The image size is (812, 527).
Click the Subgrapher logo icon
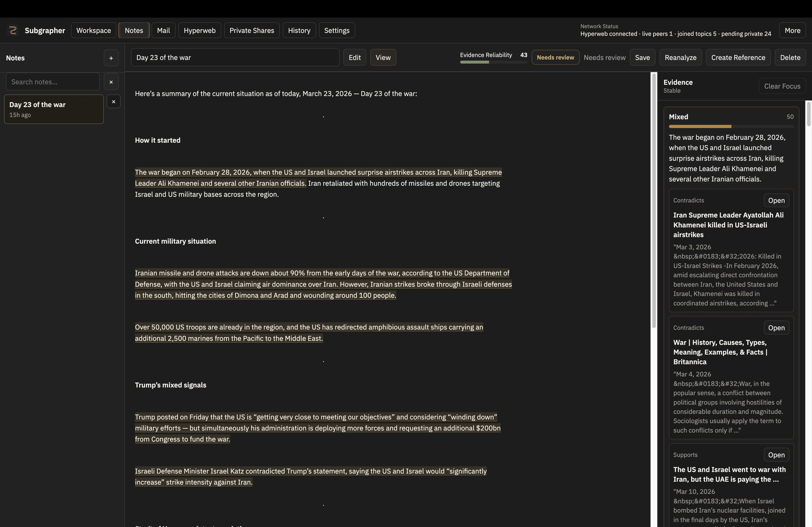tap(13, 30)
